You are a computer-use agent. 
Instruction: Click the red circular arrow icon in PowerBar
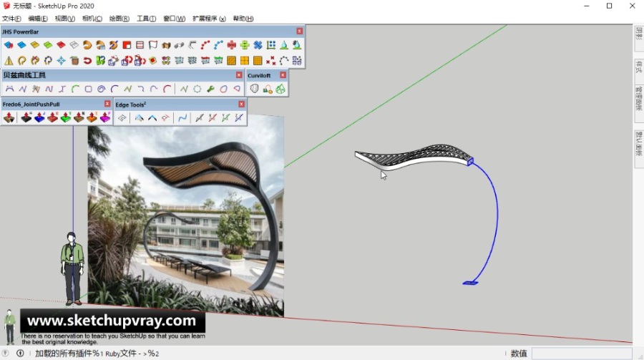(x=87, y=61)
